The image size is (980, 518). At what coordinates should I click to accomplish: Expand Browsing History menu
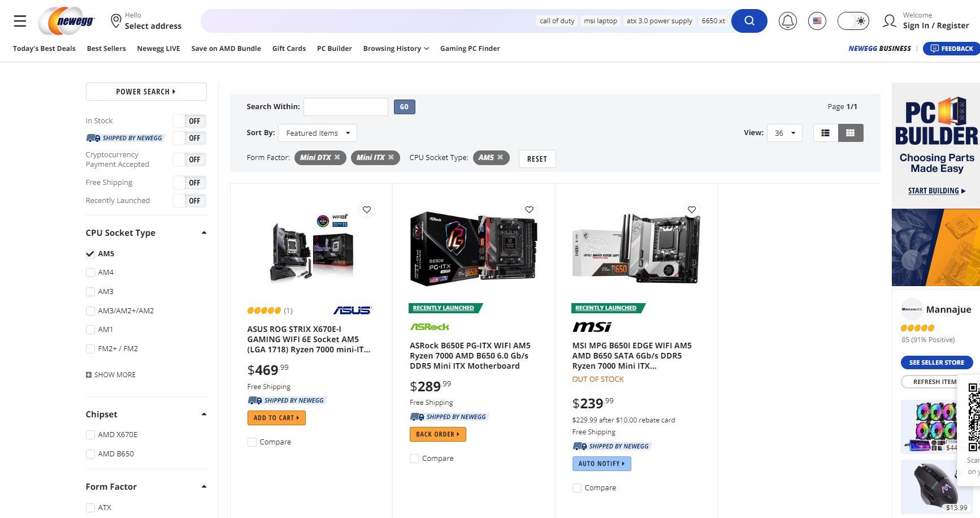(396, 49)
